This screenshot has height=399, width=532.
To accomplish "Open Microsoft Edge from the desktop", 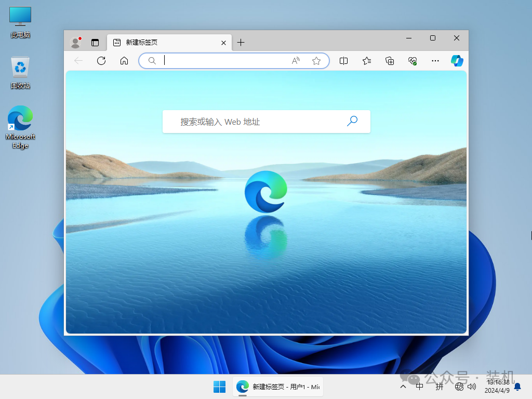I will [20, 118].
